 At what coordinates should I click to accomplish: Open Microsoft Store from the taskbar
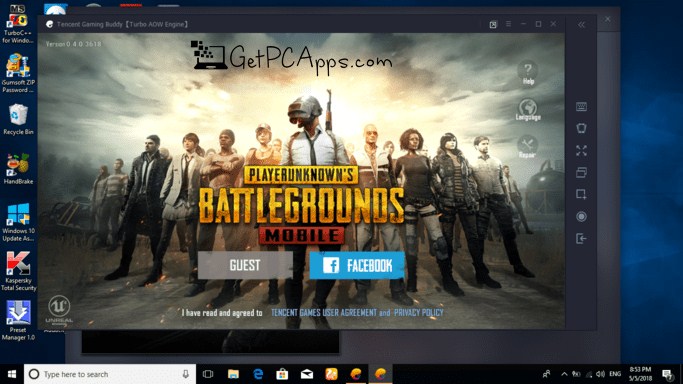pos(282,374)
